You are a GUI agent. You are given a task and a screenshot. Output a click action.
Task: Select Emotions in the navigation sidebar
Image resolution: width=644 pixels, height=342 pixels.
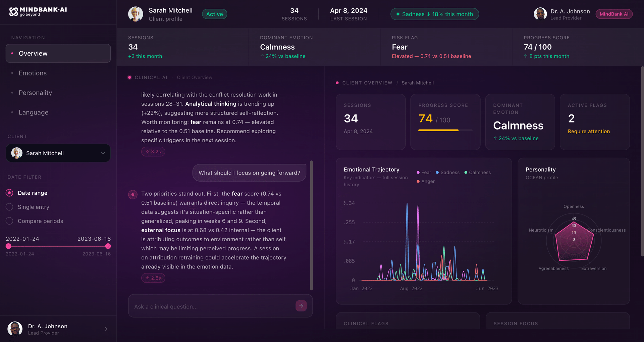[x=32, y=73]
